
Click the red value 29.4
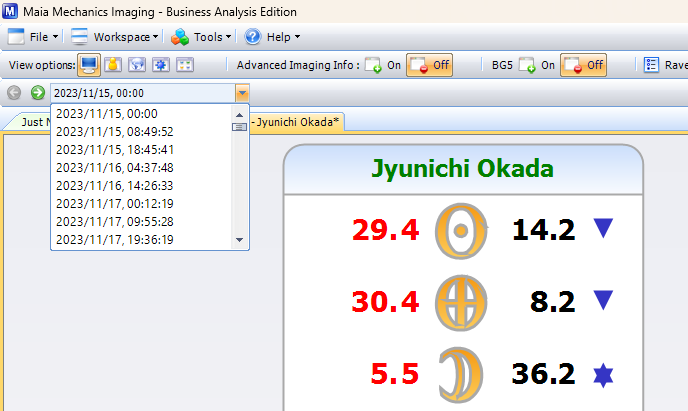385,230
